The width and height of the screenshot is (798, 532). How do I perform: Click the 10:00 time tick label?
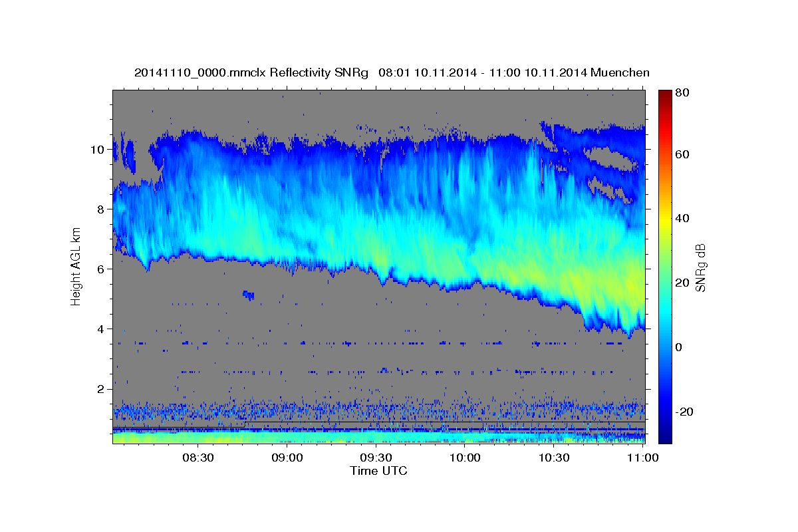click(465, 458)
